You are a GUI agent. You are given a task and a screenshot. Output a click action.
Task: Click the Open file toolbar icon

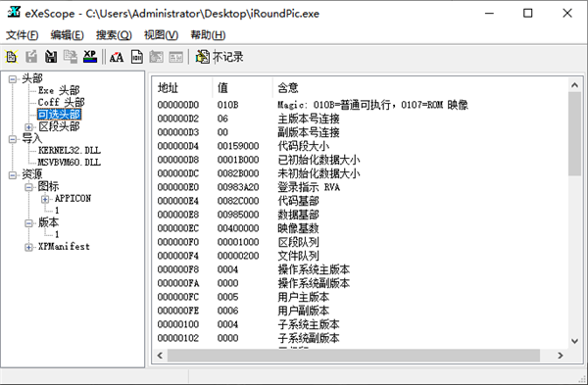tap(11, 57)
